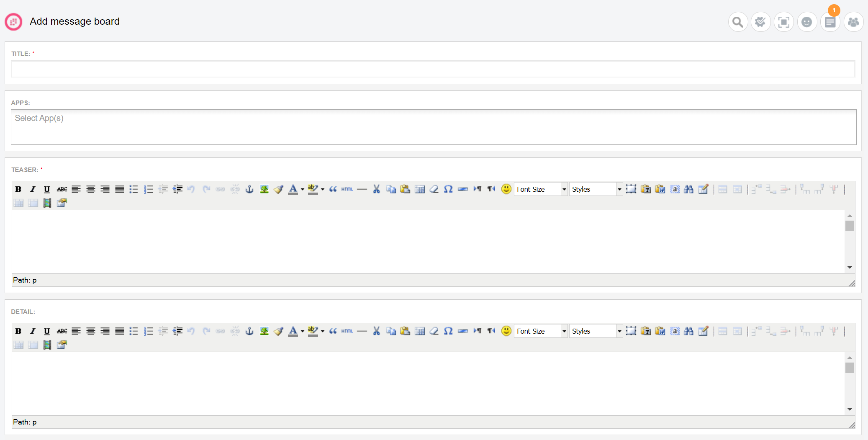The width and height of the screenshot is (868, 440).
Task: Click the HTML source button in Teaser toolbar
Action: point(347,189)
